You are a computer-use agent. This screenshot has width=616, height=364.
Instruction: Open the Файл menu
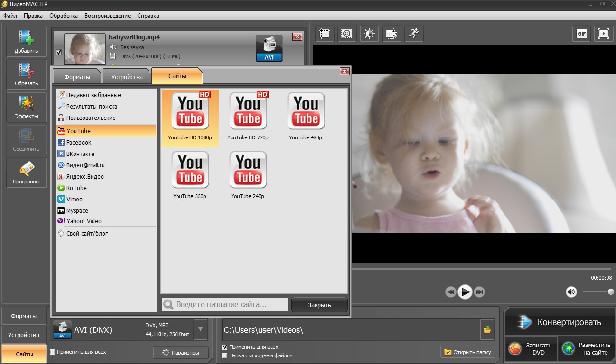10,16
